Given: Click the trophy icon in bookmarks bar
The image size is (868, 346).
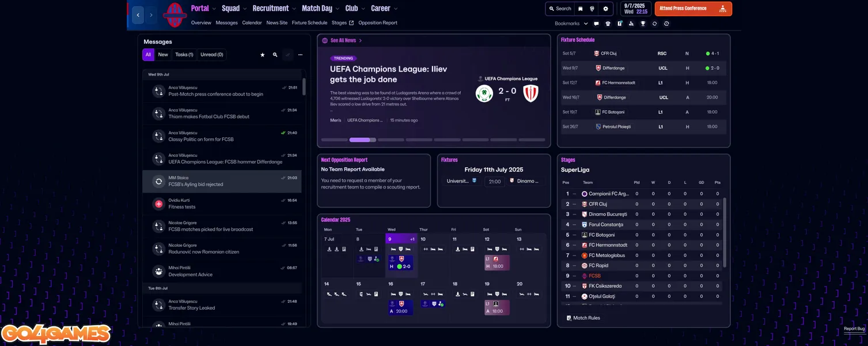Looking at the screenshot, I should (x=643, y=24).
